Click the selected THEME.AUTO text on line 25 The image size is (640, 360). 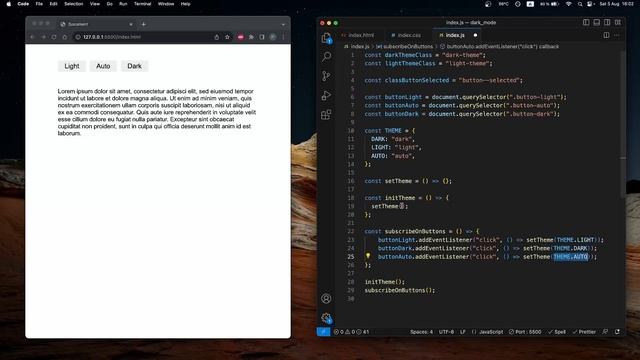coord(571,256)
